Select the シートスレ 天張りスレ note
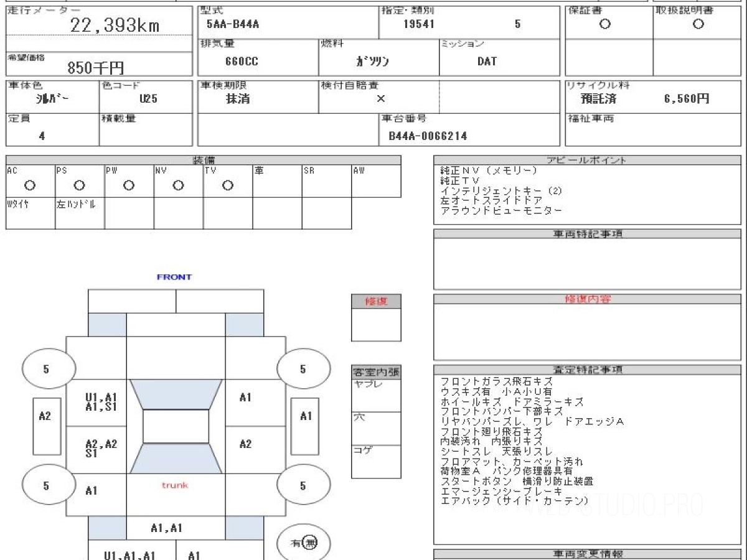This screenshot has height=560, width=747. pyautogui.click(x=496, y=451)
